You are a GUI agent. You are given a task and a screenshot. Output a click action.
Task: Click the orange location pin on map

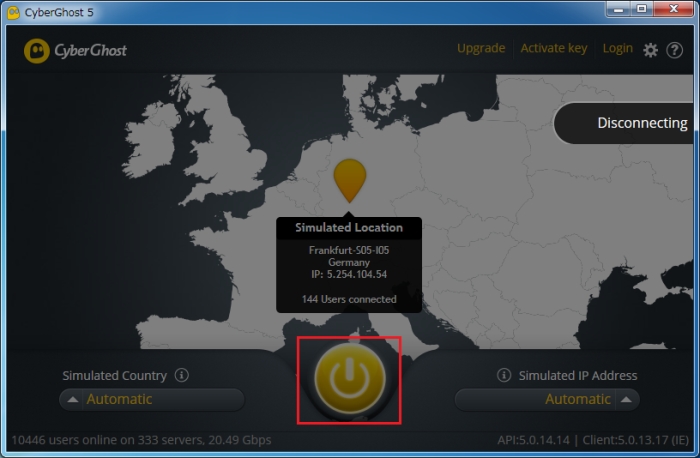pyautogui.click(x=350, y=180)
